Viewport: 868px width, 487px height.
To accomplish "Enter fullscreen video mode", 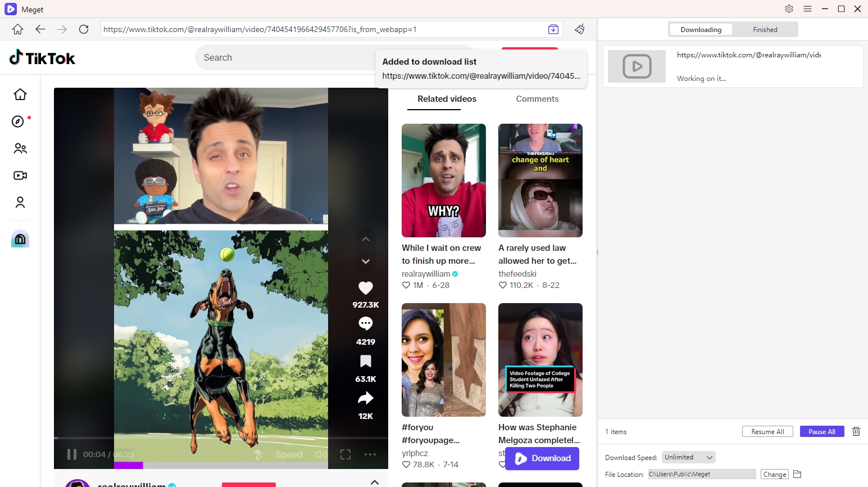I will click(x=346, y=454).
